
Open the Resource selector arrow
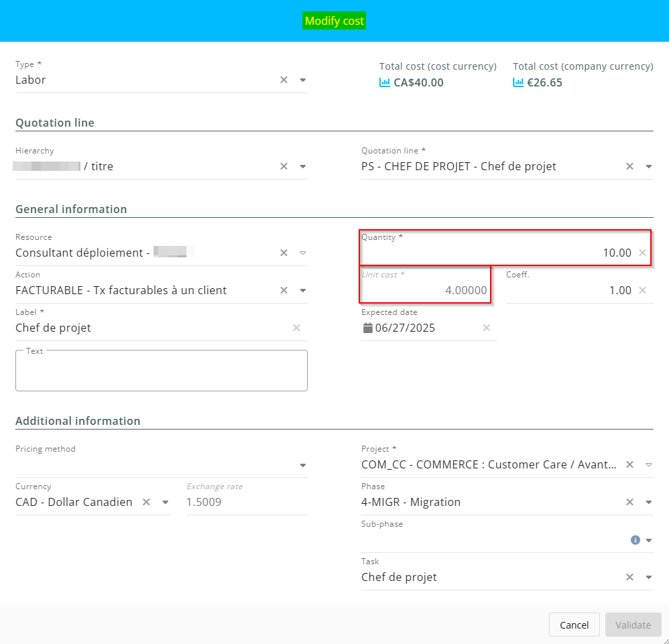click(302, 253)
